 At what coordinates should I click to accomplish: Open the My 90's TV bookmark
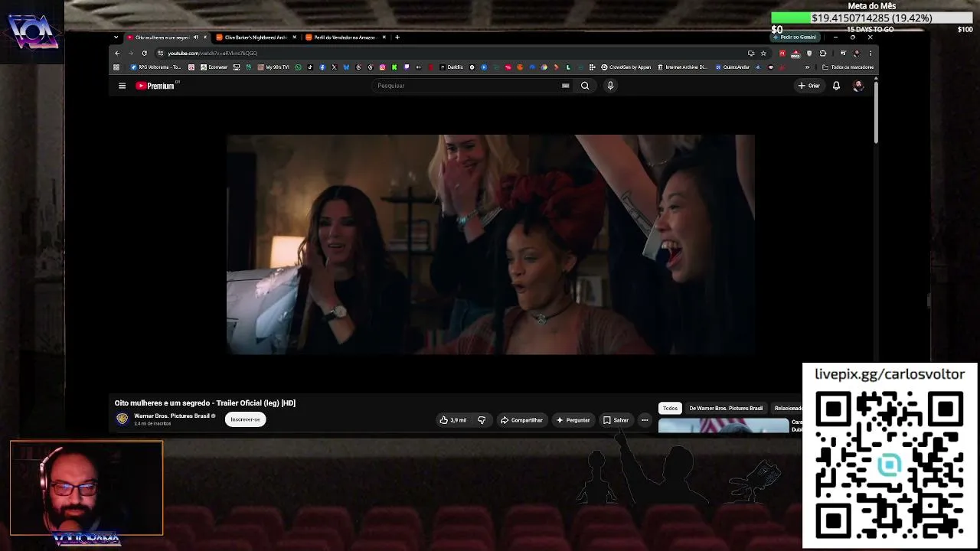[x=273, y=67]
